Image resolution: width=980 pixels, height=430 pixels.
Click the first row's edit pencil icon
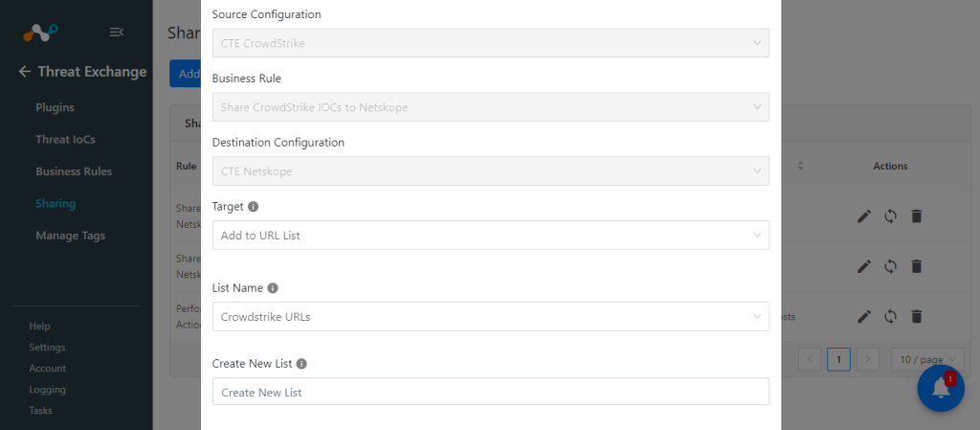click(x=864, y=216)
